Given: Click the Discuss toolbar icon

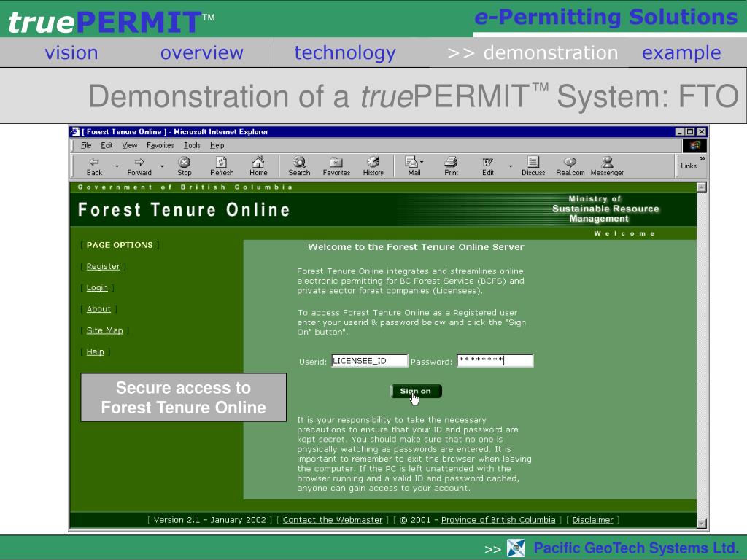Looking at the screenshot, I should coord(533,162).
